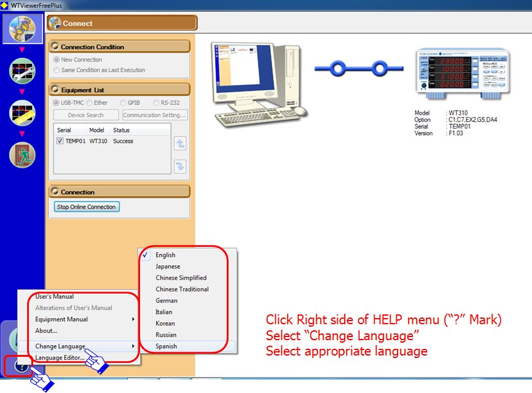Click the desktop computer illustration
Image resolution: width=532 pixels, height=393 pixels.
pos(259,85)
